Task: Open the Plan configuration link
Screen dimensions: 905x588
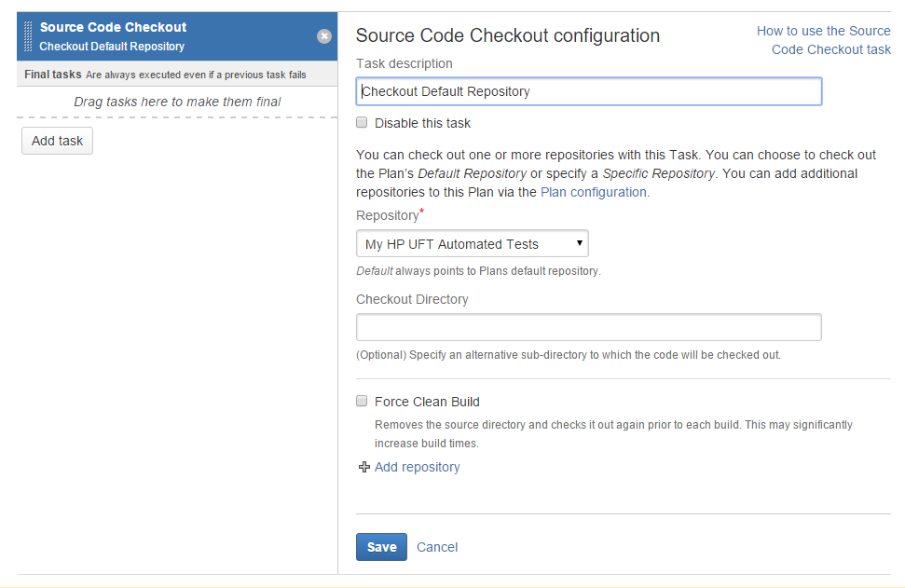Action: [595, 192]
